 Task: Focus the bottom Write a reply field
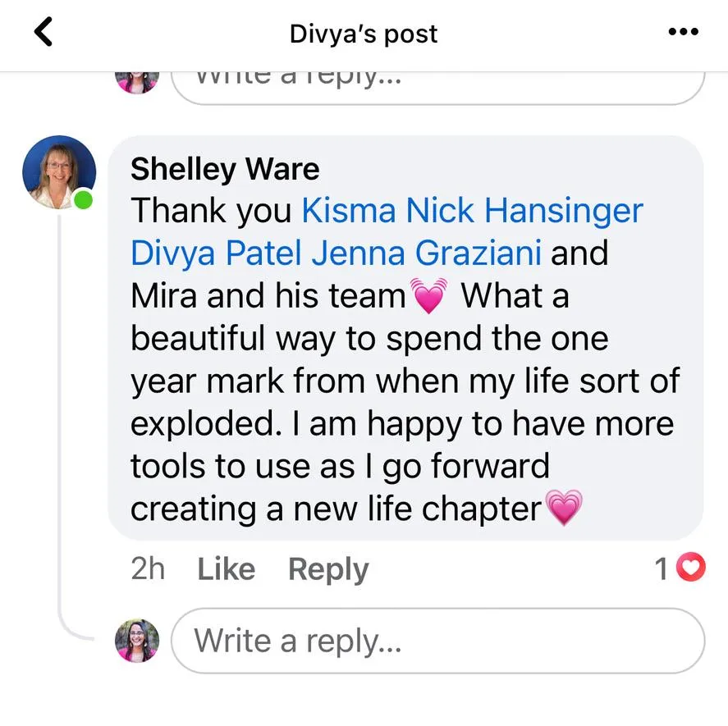[438, 641]
